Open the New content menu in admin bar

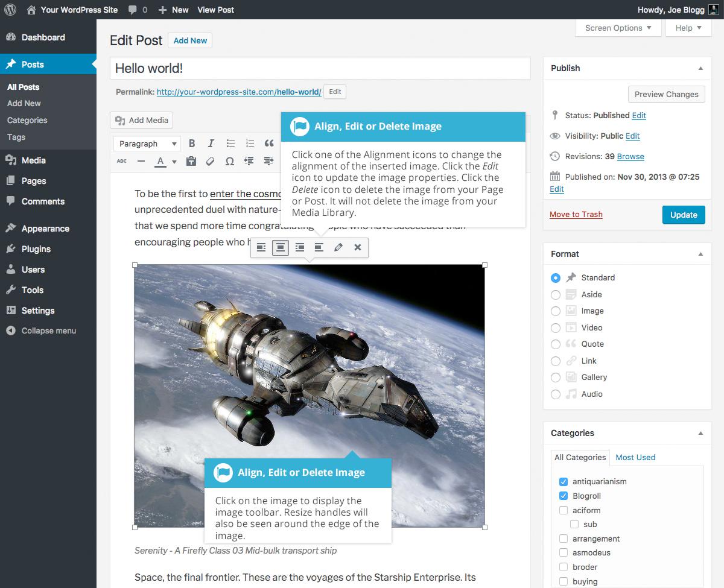[x=173, y=10]
